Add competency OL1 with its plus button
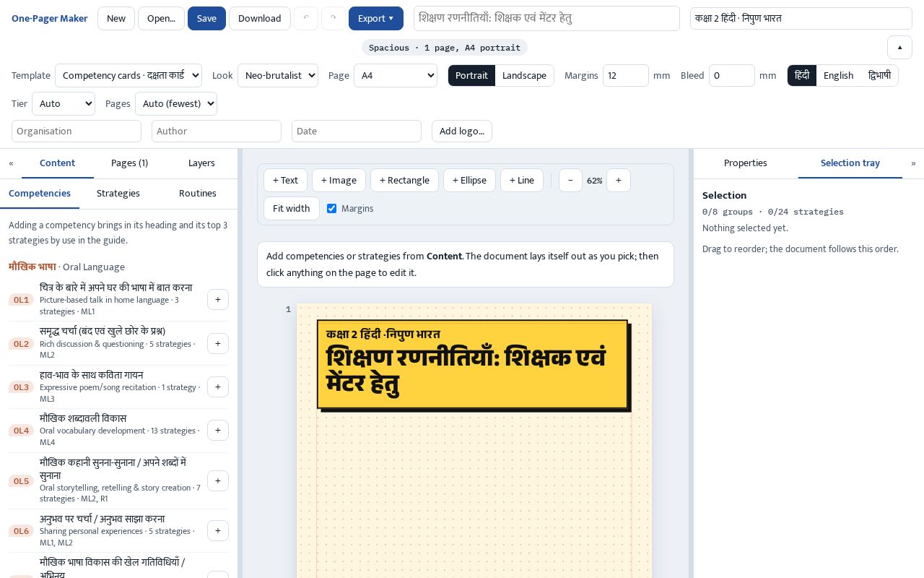The image size is (924, 578). (218, 300)
